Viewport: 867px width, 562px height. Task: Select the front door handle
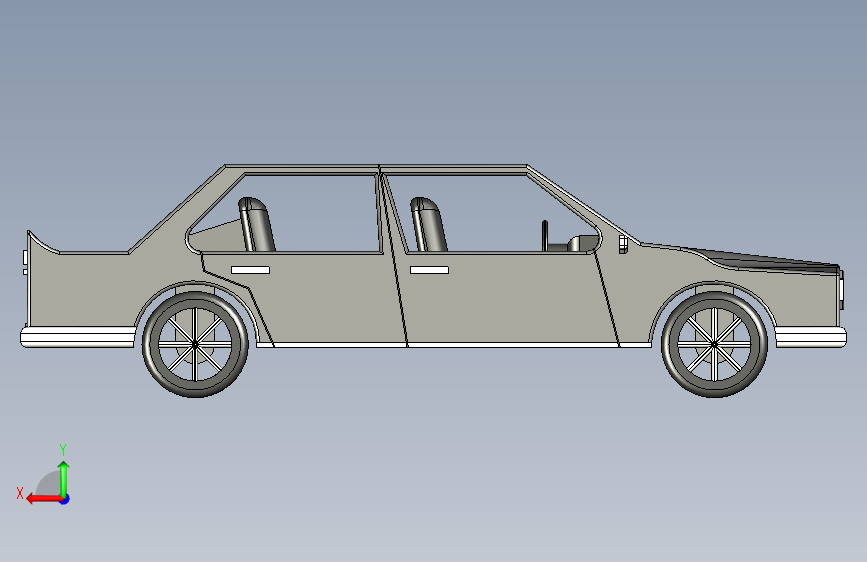coord(429,270)
